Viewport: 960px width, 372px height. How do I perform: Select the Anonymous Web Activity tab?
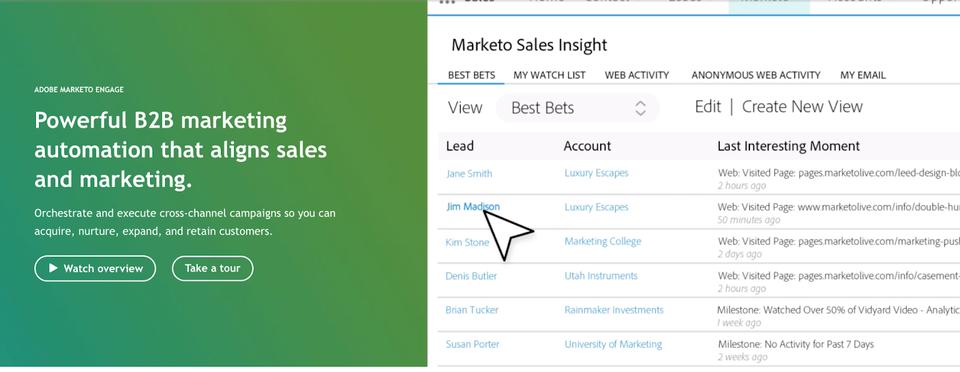click(x=756, y=75)
